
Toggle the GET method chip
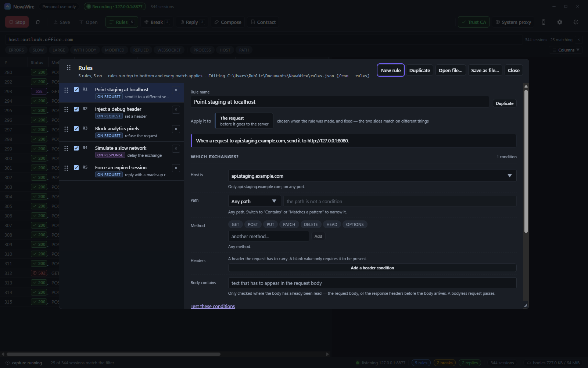pos(236,224)
